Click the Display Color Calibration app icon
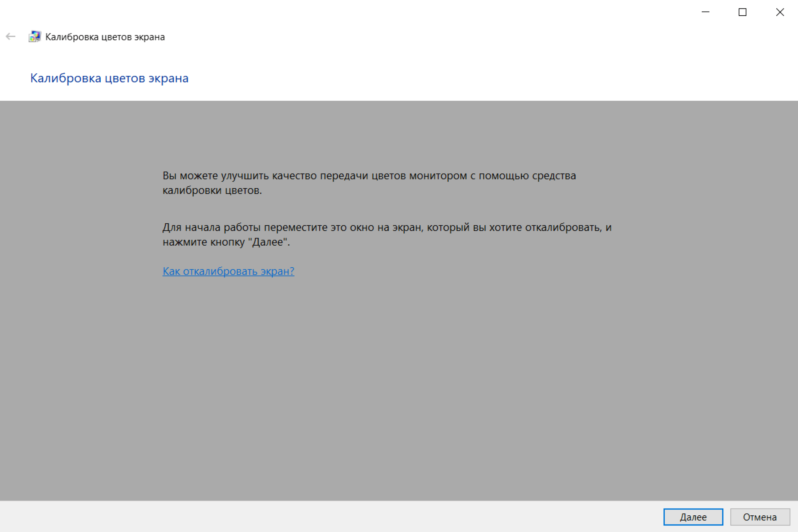 (35, 36)
